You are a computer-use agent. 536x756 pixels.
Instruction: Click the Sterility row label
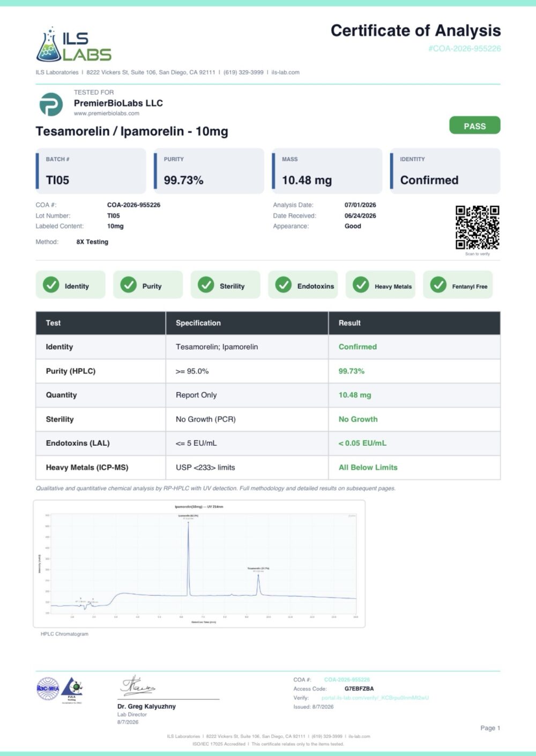coord(59,419)
